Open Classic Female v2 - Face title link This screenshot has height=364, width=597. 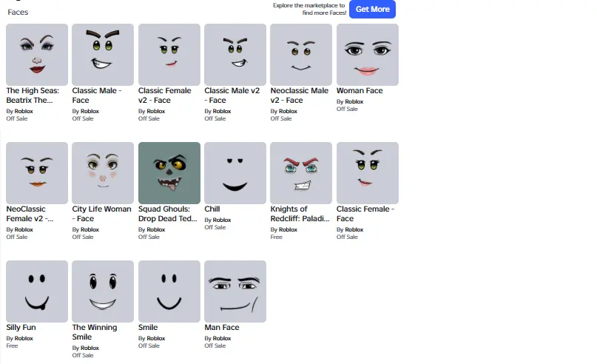pos(164,95)
